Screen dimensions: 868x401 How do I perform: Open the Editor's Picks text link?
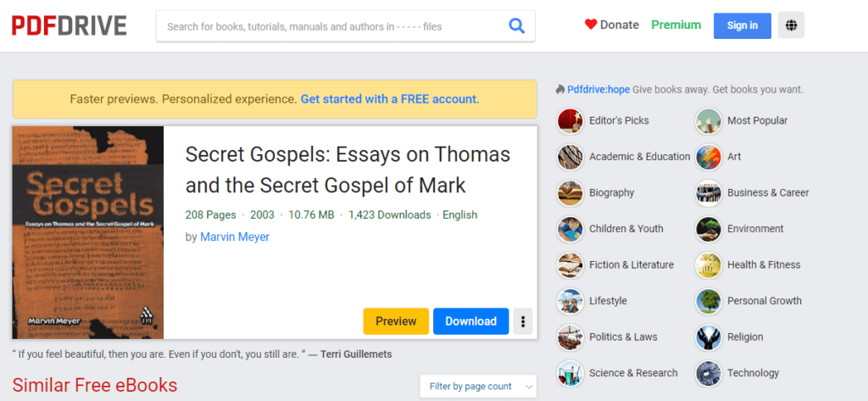point(619,120)
